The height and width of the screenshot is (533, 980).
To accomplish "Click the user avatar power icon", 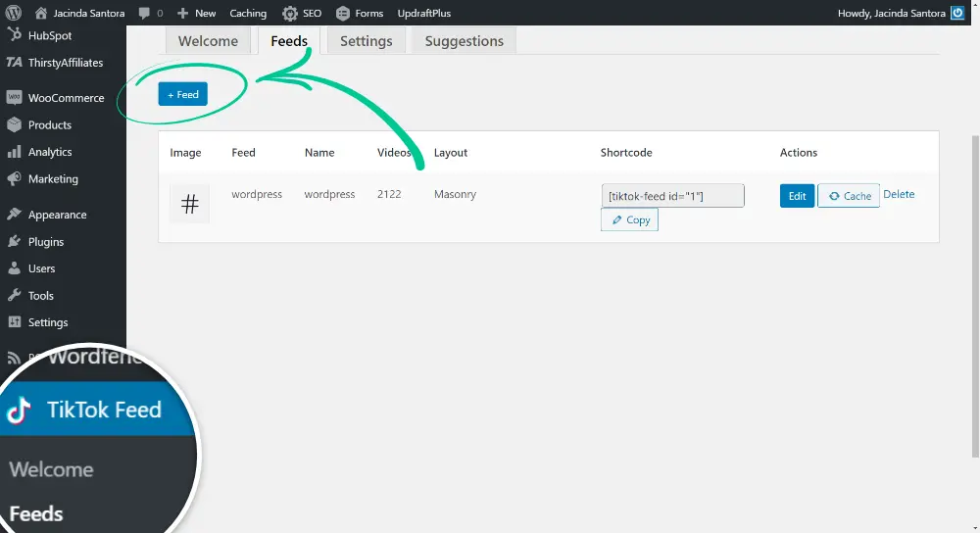I will pyautogui.click(x=957, y=14).
